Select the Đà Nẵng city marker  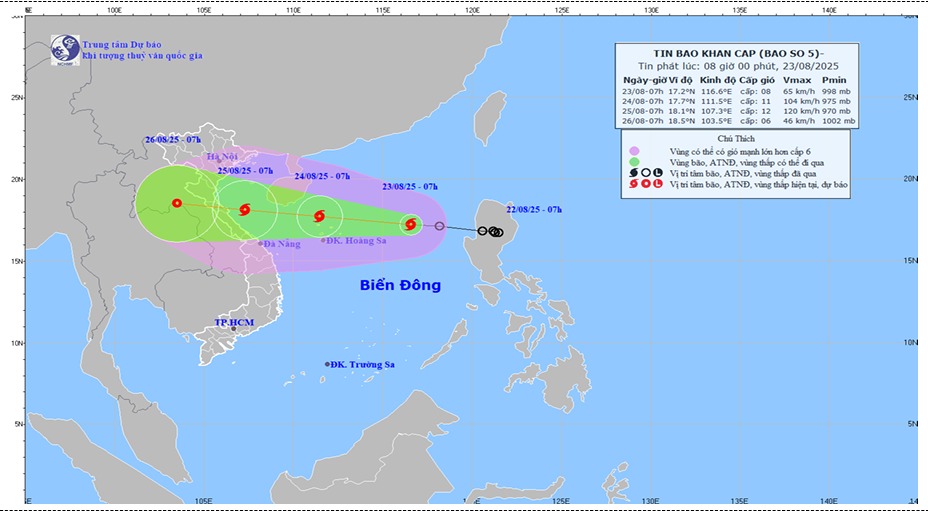[261, 243]
